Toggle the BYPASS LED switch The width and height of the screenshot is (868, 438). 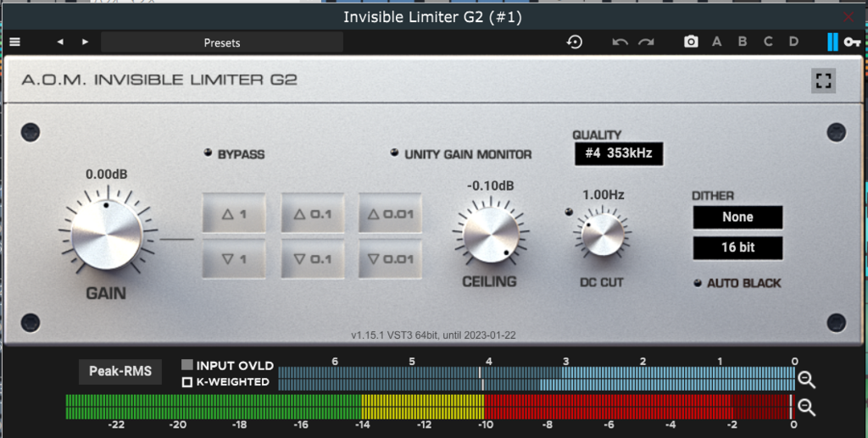coord(208,153)
